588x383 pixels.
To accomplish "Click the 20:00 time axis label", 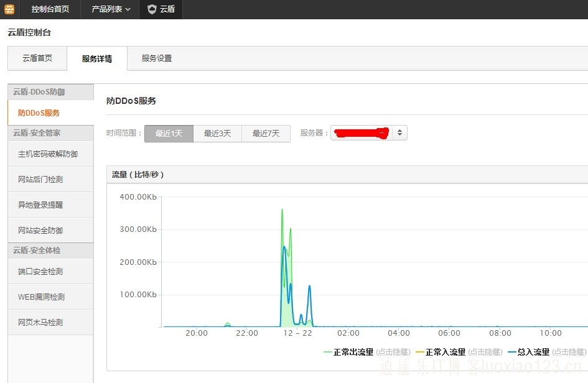I will (x=197, y=333).
